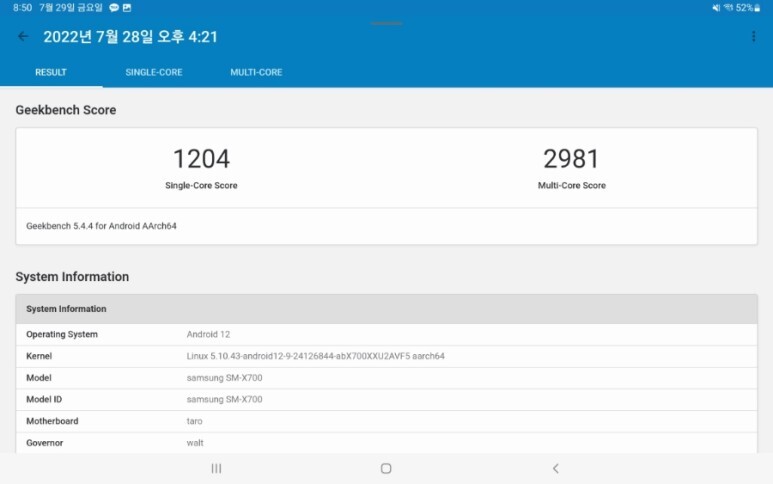
Task: Switch to the SINGLE-CORE tab
Action: (154, 72)
